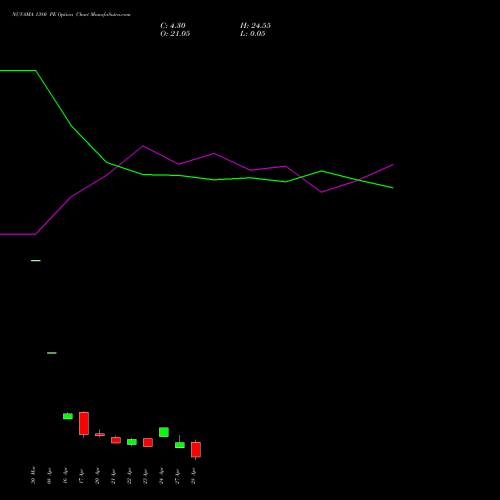Click the tall red candle for 17 Apr
The height and width of the screenshot is (500, 500).
click(x=84, y=423)
